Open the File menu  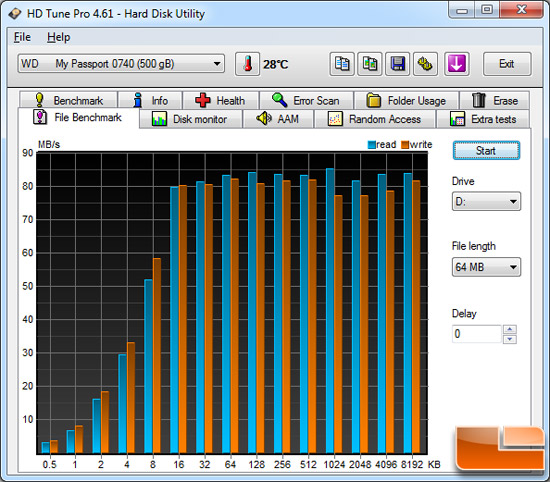(22, 37)
